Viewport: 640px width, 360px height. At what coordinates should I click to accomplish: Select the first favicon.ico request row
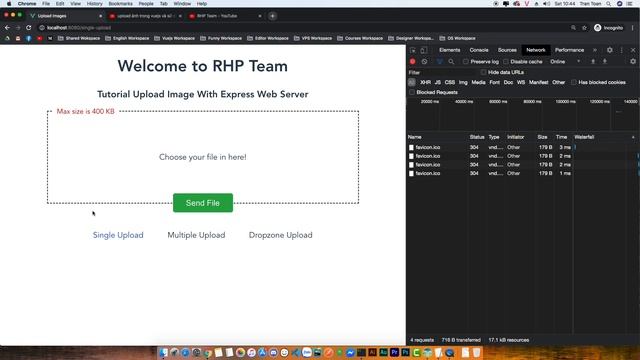490,147
